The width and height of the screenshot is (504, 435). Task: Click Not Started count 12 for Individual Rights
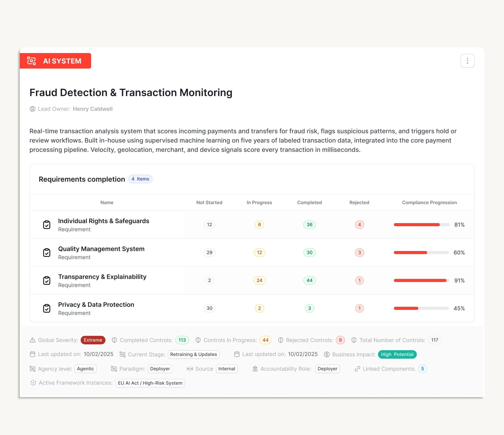[x=209, y=225]
